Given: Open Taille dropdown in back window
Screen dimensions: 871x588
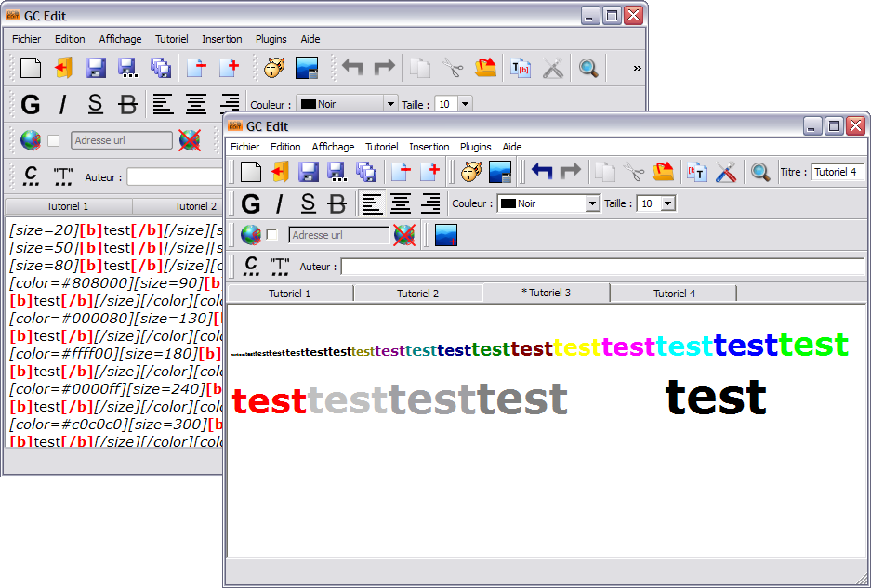Looking at the screenshot, I should coord(466,104).
